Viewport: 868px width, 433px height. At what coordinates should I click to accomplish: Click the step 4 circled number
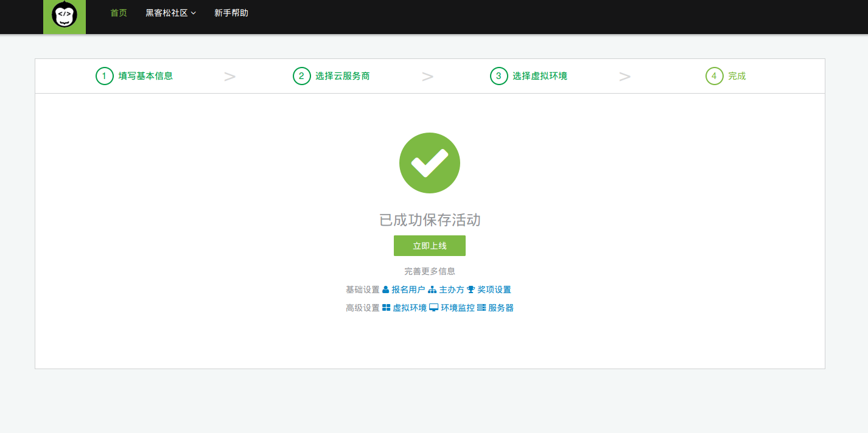coord(715,76)
